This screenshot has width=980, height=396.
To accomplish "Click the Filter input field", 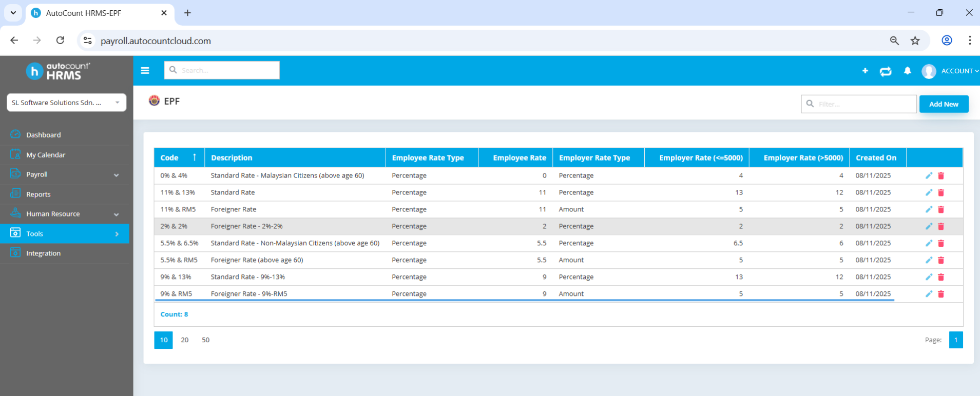I will [859, 104].
